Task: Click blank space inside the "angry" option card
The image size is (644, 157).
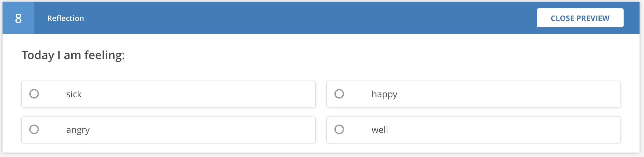Action: [x=197, y=130]
